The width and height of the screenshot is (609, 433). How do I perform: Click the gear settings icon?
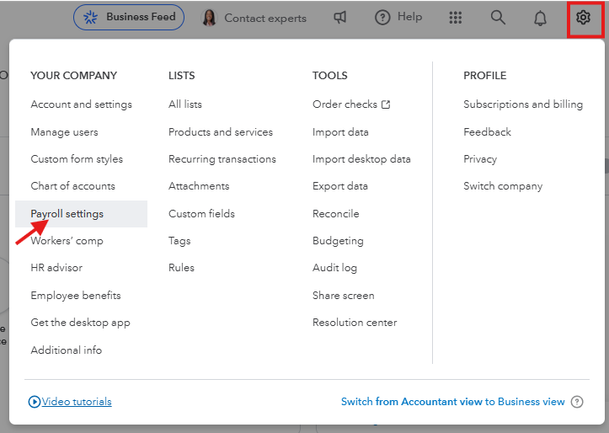pos(583,18)
